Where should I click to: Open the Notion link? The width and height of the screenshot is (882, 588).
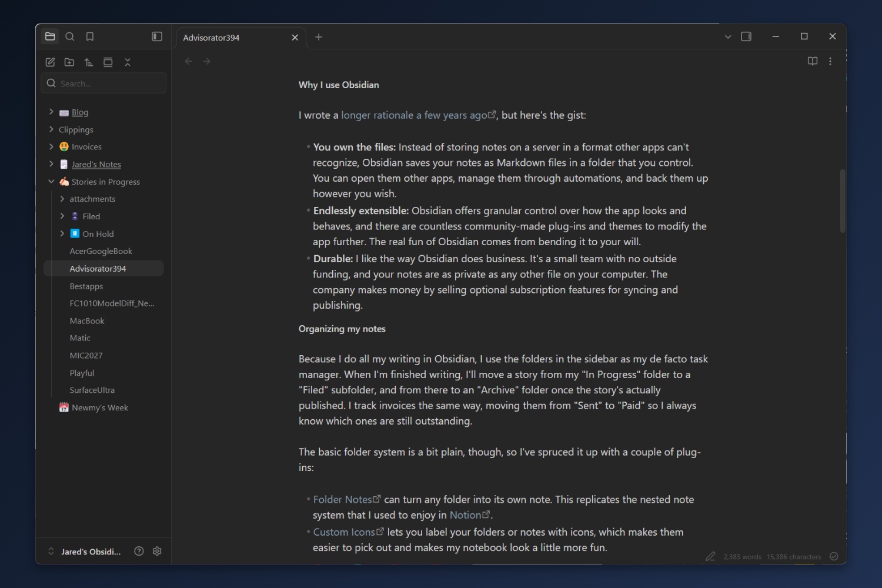(x=470, y=515)
